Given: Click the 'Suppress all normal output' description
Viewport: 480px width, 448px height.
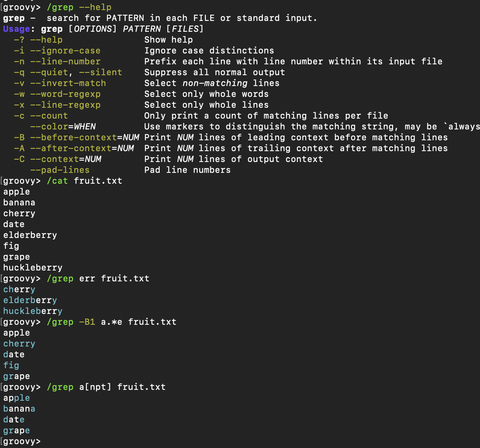Looking at the screenshot, I should (214, 72).
